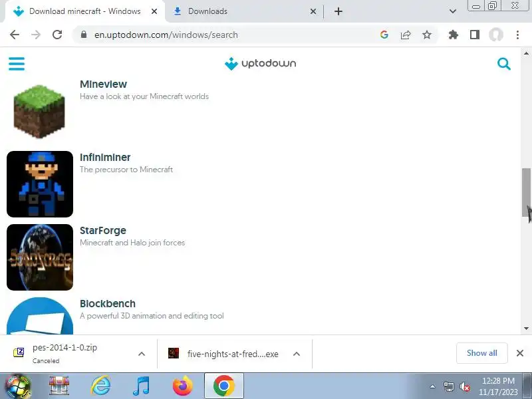Click the Google icon in the address bar

click(x=384, y=35)
